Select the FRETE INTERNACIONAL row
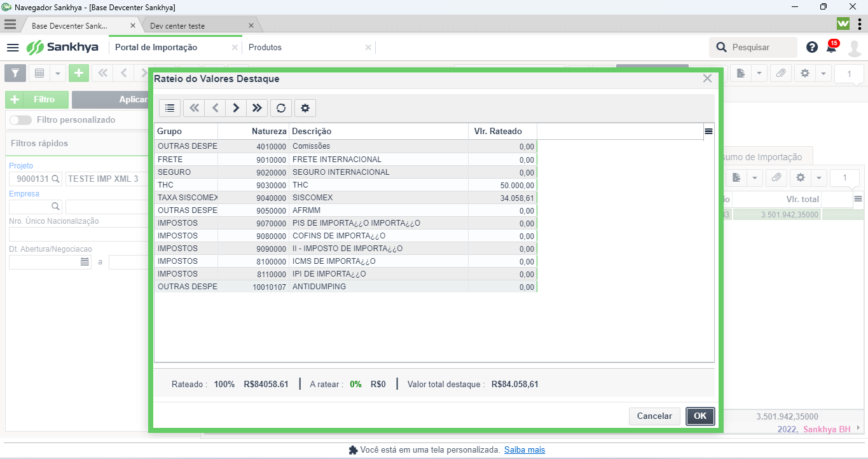 [x=346, y=160]
